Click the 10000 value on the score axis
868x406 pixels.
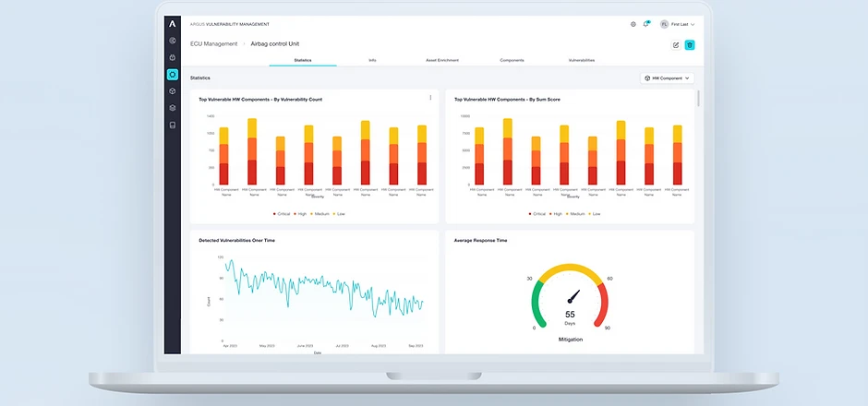(465, 116)
